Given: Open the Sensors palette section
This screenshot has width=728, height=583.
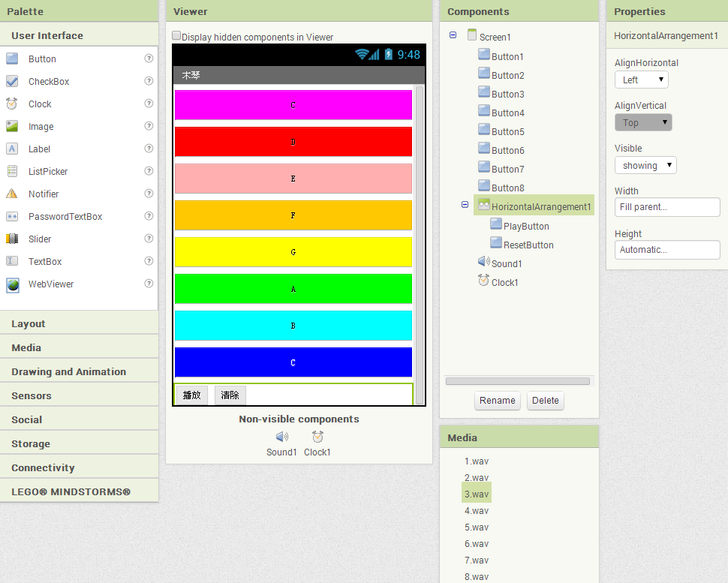Looking at the screenshot, I should pos(32,395).
